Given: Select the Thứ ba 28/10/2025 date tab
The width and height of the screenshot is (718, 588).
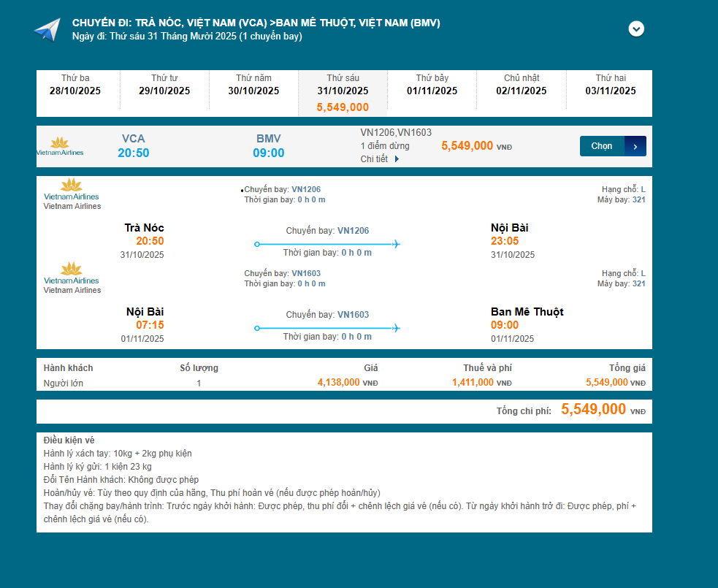Looking at the screenshot, I should click(75, 85).
